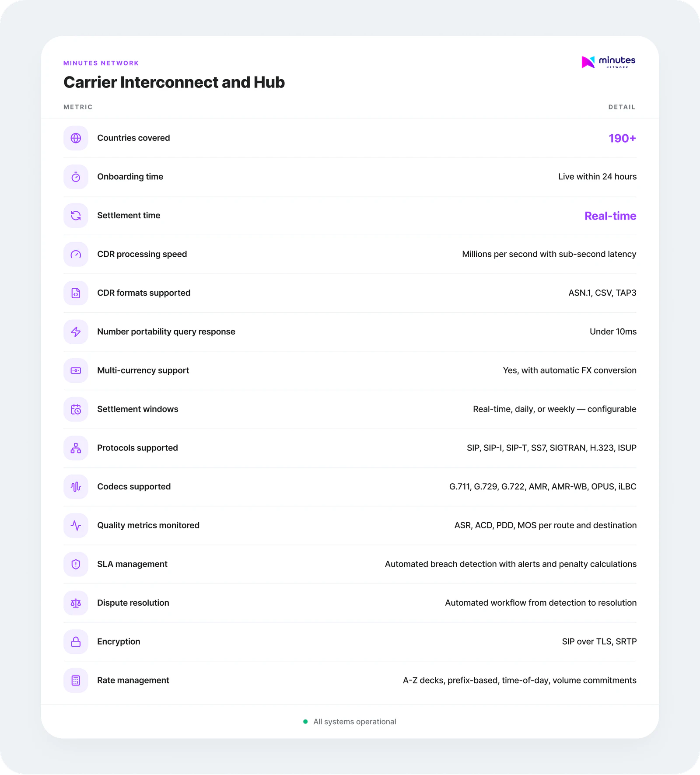Click the lightning bolt icon for Number portability
Viewport: 700px width, 775px height.
[76, 332]
